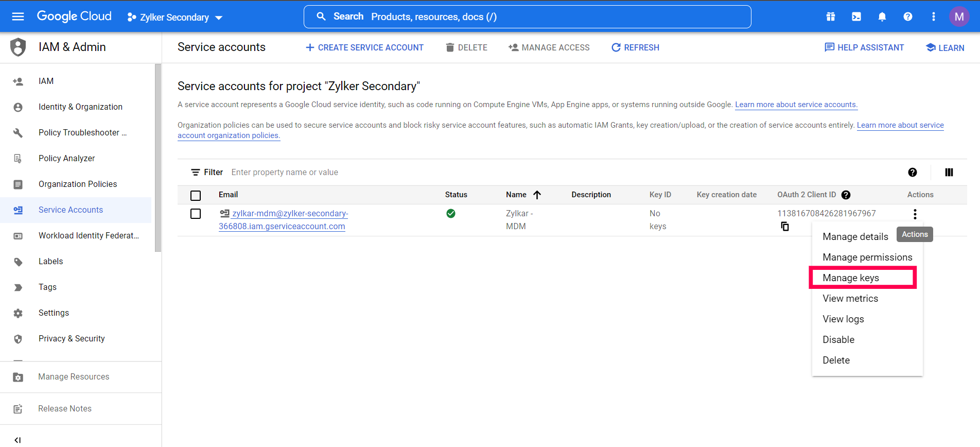This screenshot has width=980, height=447.
Task: Click the Policy Analyzer sidebar icon
Action: point(18,159)
